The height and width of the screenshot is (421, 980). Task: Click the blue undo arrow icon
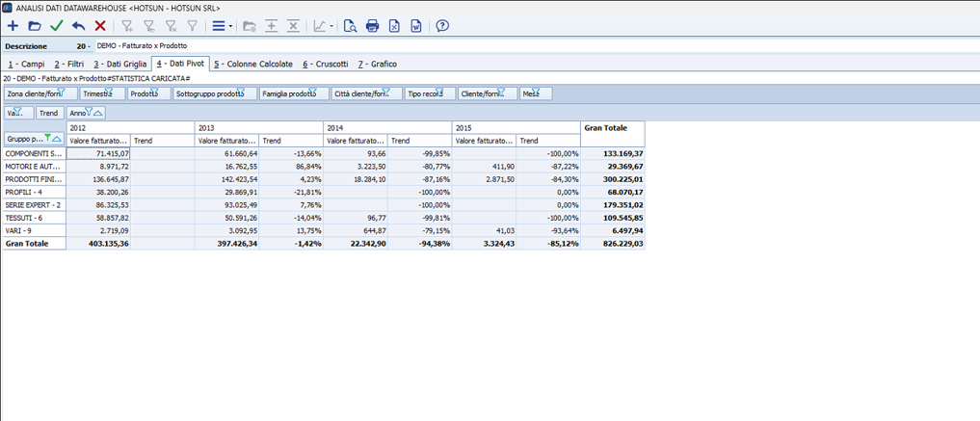click(x=78, y=26)
